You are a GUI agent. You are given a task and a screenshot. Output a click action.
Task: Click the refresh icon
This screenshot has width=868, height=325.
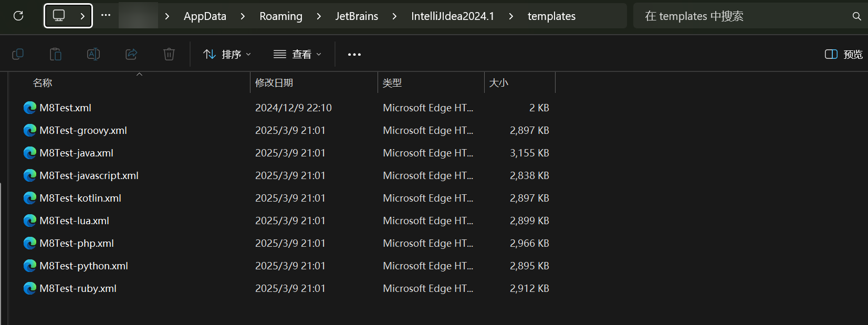coord(18,16)
